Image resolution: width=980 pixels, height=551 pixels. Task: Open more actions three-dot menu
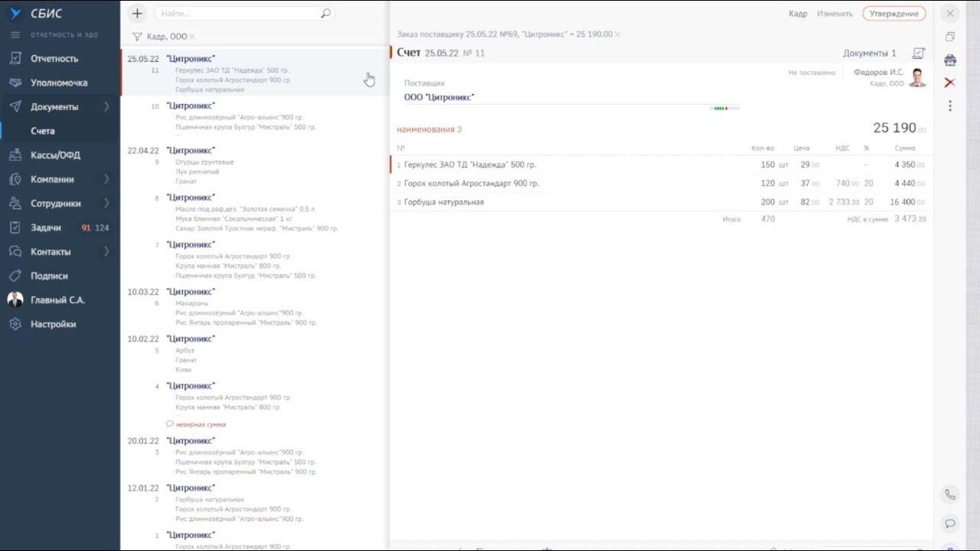point(950,106)
